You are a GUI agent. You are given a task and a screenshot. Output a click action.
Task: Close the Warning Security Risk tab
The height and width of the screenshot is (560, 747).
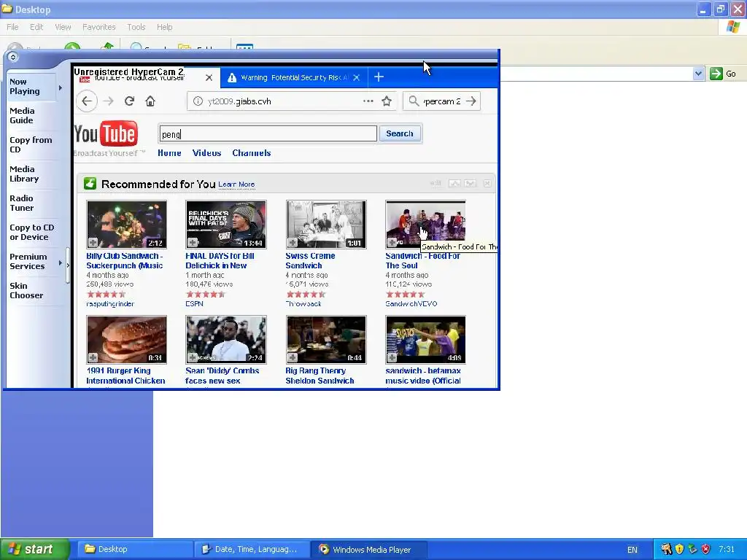click(x=356, y=77)
